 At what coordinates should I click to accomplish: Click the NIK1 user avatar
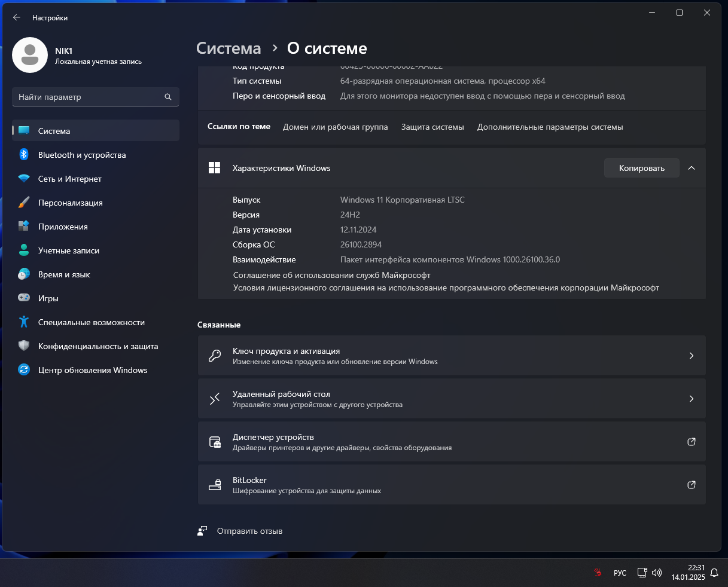click(x=30, y=55)
